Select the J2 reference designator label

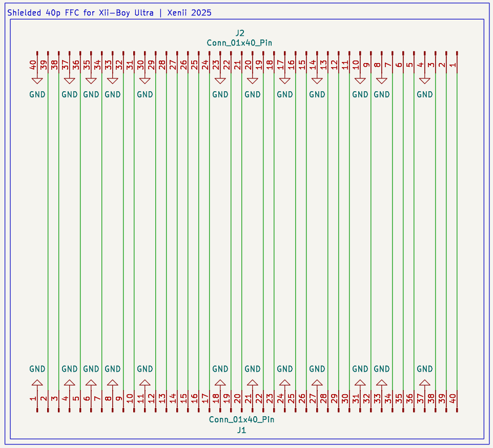tap(240, 33)
